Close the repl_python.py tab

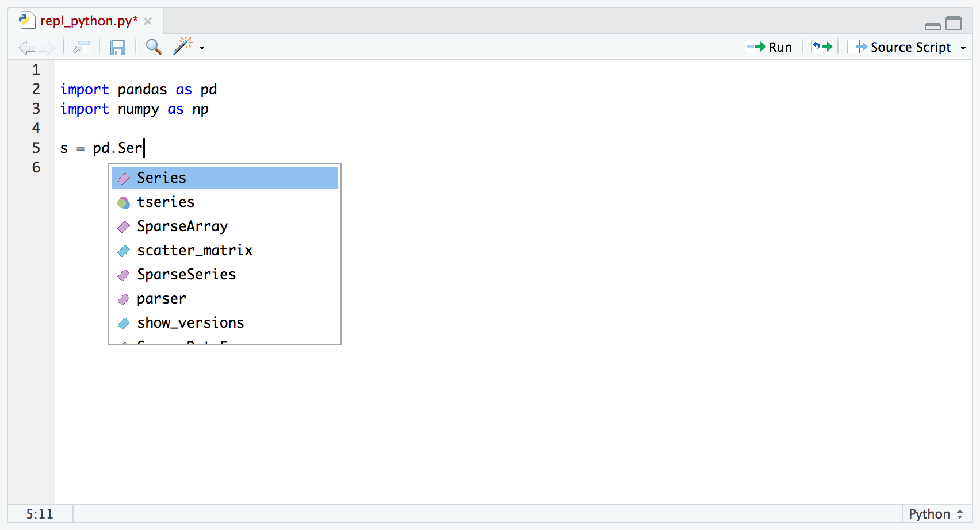[148, 21]
